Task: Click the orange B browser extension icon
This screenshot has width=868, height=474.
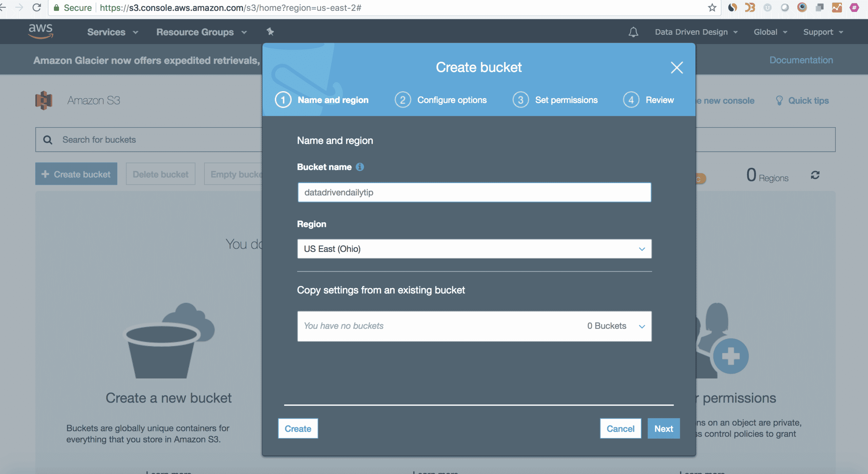Action: (x=750, y=7)
